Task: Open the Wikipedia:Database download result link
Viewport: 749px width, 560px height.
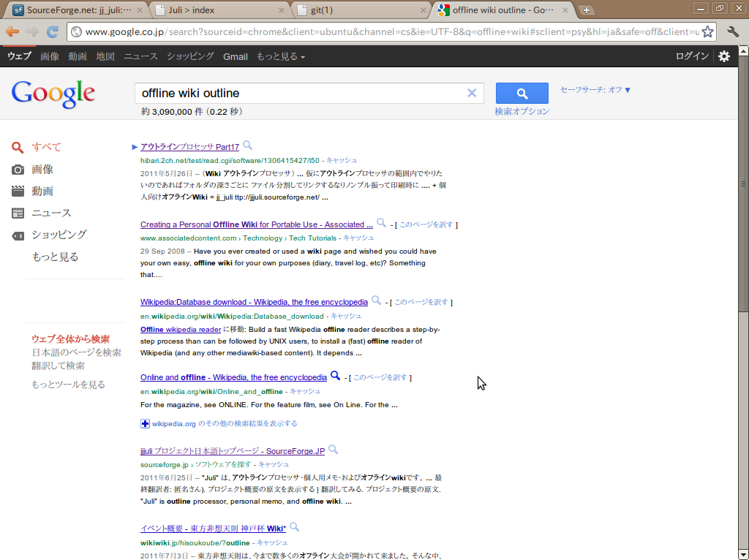Action: 254,302
